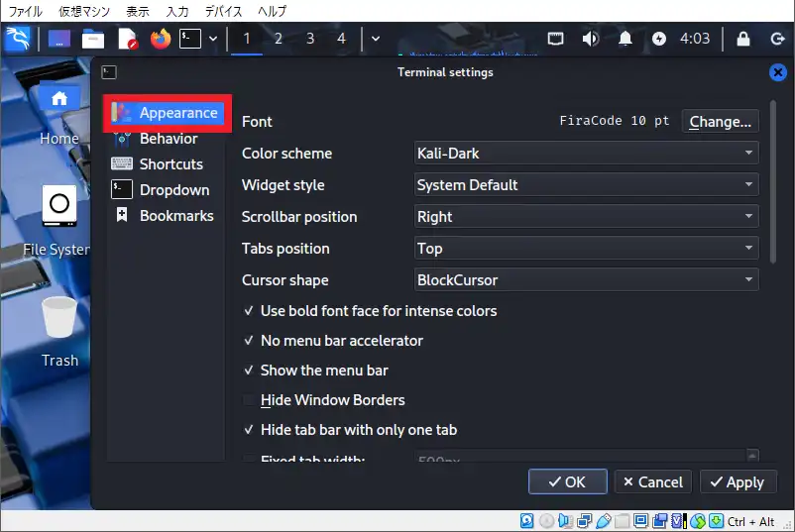Viewport: 795px width, 532px height.
Task: Open the file manager from the panel
Action: pyautogui.click(x=93, y=39)
